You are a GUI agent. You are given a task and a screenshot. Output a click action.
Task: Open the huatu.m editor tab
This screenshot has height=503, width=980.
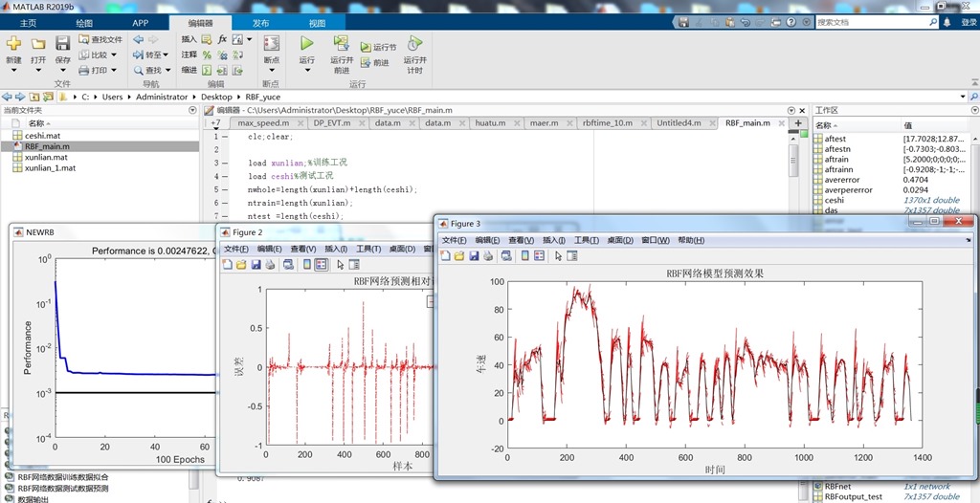tap(490, 123)
